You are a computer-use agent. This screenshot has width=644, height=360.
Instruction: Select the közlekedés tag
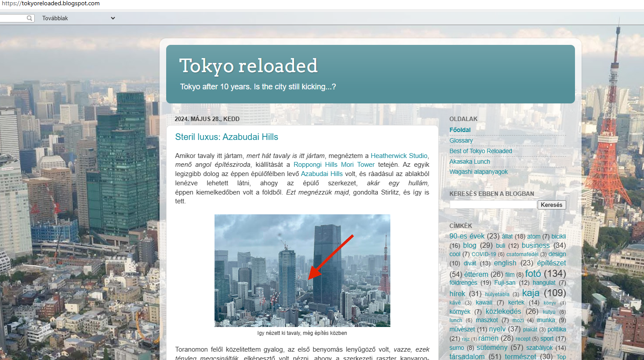click(x=503, y=311)
